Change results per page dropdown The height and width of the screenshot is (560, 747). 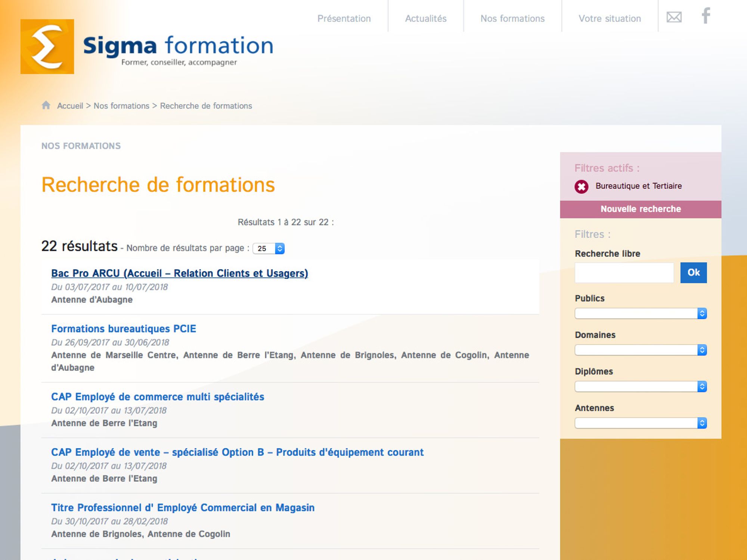(x=269, y=249)
